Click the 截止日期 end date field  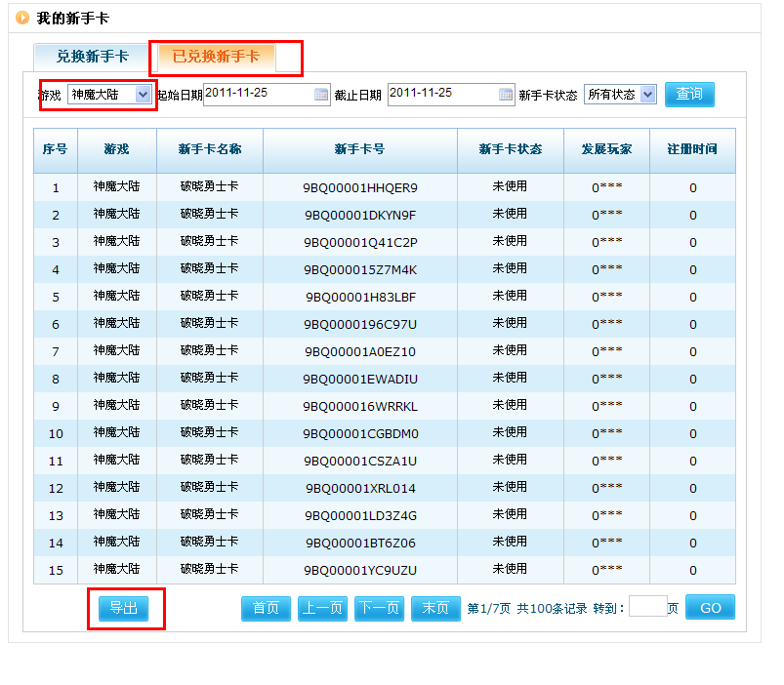click(441, 94)
